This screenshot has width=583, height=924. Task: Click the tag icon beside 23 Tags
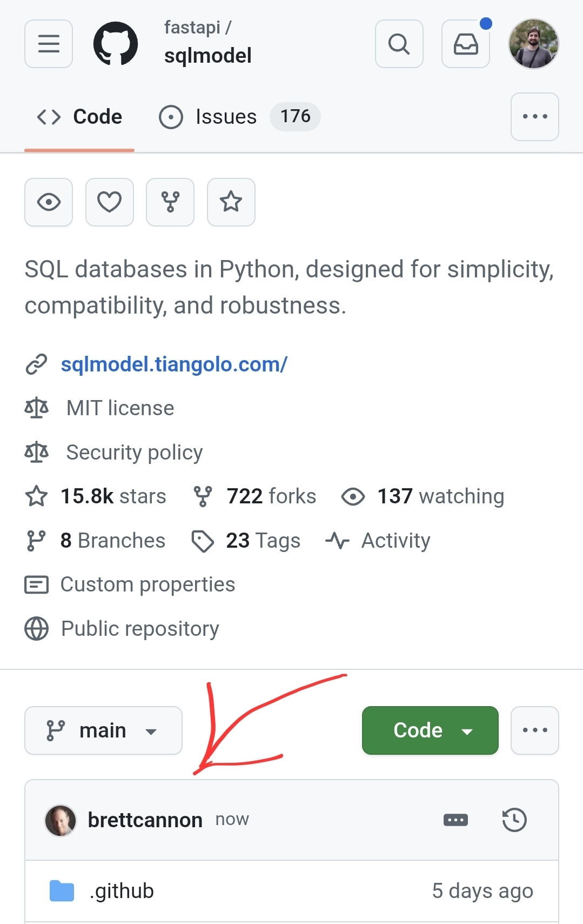203,541
